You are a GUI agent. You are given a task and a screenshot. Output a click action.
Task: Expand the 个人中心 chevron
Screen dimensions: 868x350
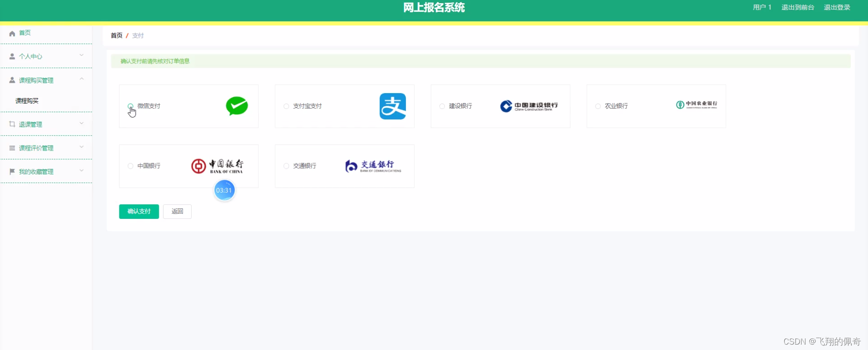(x=82, y=55)
